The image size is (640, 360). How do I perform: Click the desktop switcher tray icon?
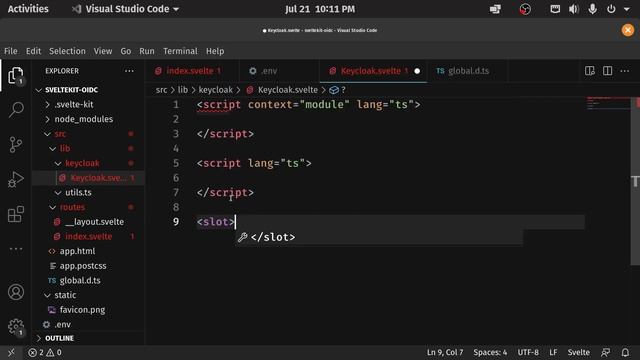click(x=495, y=9)
